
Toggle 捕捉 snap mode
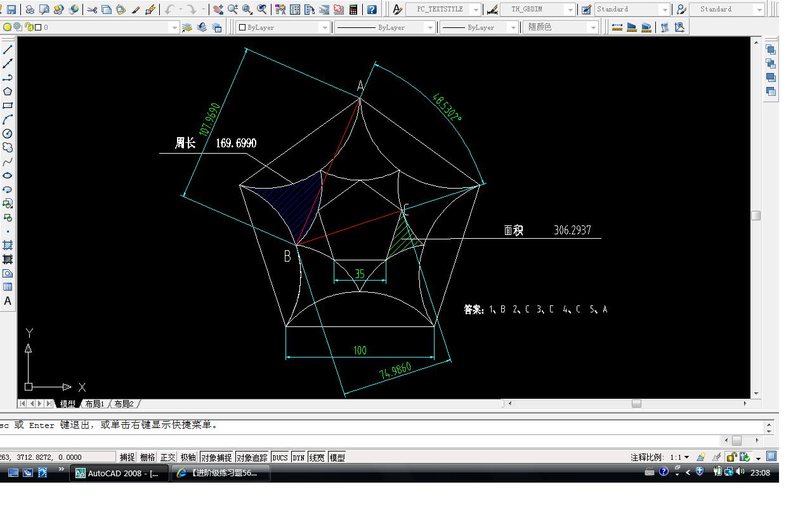click(x=127, y=457)
